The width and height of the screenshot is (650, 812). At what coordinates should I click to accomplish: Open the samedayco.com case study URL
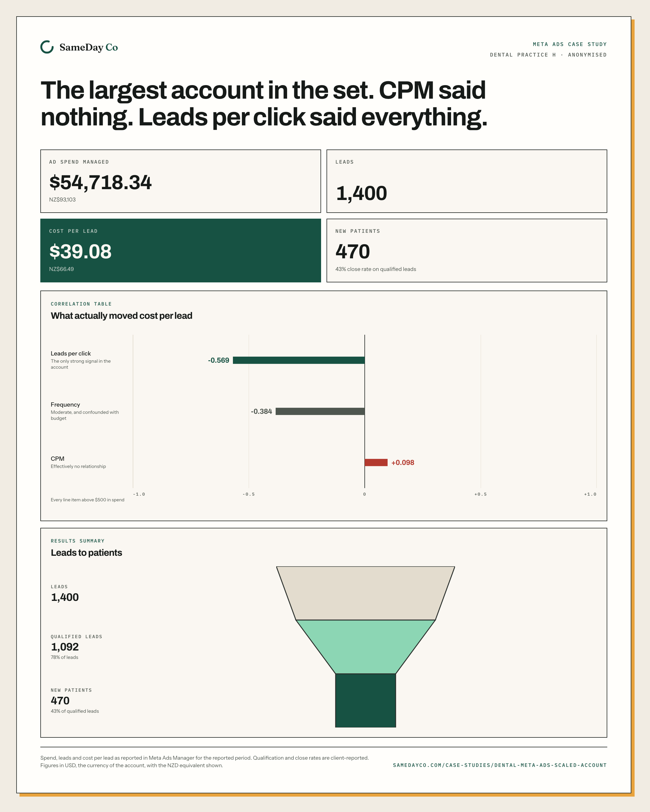[x=500, y=765]
